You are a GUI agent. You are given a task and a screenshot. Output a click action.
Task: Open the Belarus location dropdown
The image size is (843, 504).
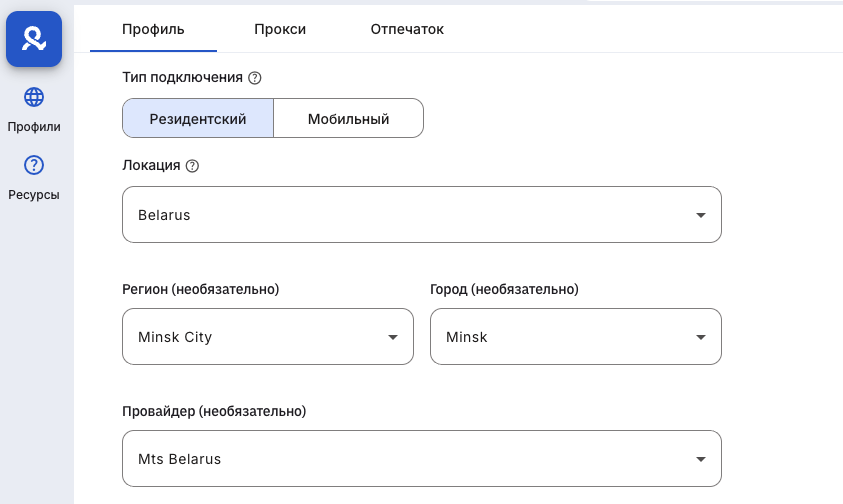422,215
